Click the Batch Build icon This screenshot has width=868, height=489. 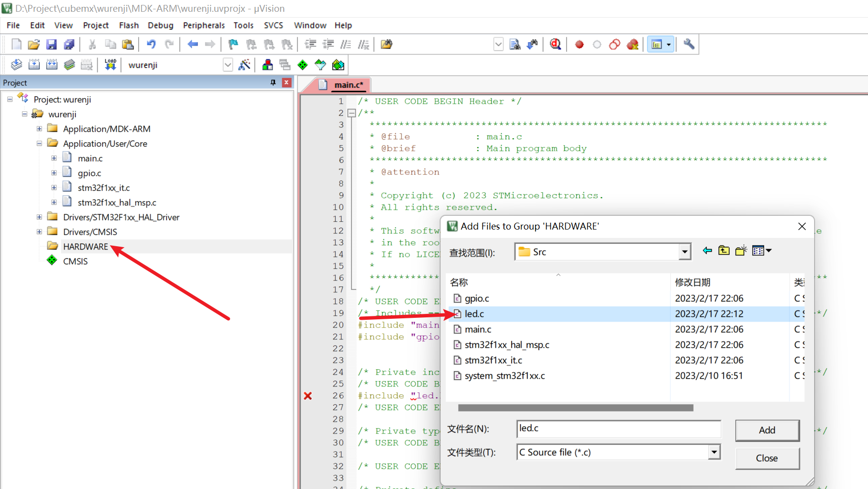69,65
